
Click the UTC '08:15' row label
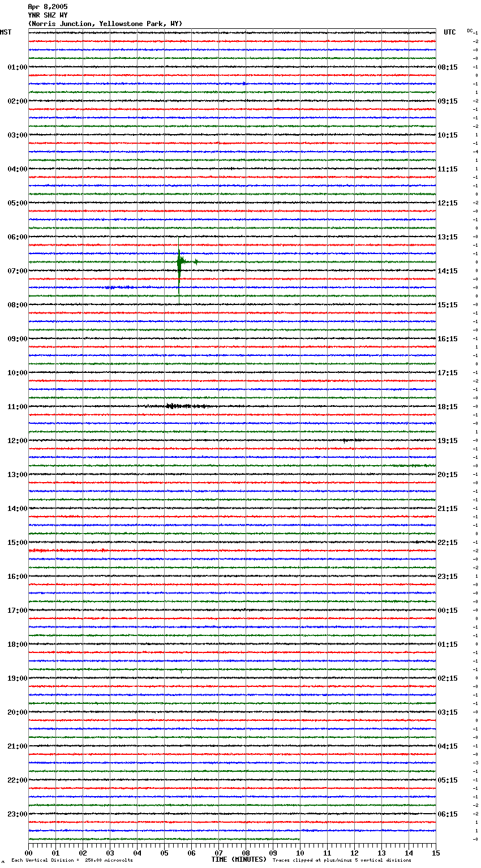pos(448,67)
